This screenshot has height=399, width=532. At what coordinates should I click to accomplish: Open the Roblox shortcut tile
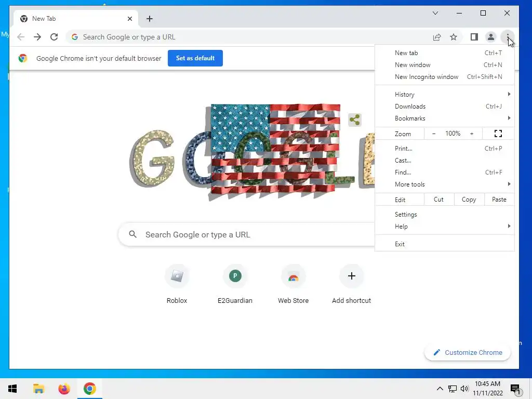point(177,285)
